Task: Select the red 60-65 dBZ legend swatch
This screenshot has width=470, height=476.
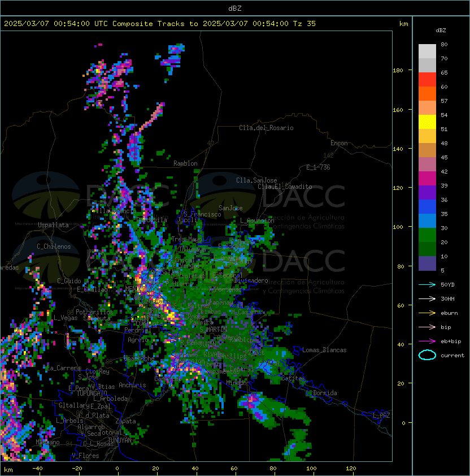Action: (427, 80)
